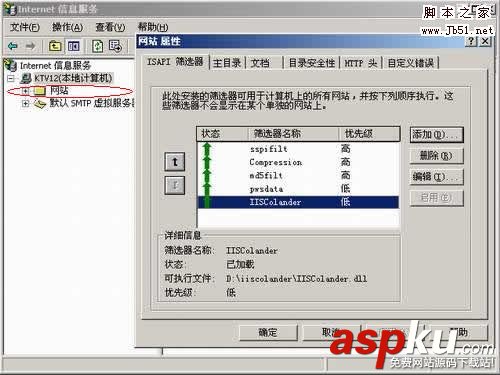
Task: Click the KTV12 computer icon in tree
Action: click(26, 78)
